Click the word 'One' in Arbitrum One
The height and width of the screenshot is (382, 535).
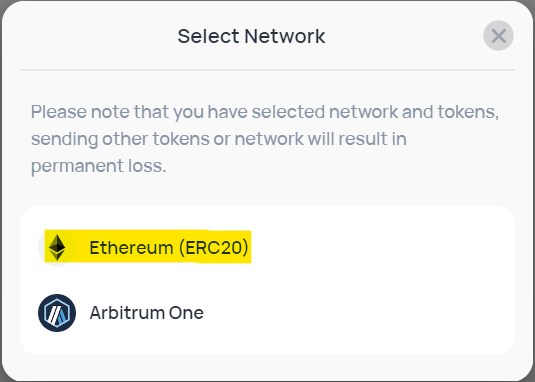[x=186, y=313]
